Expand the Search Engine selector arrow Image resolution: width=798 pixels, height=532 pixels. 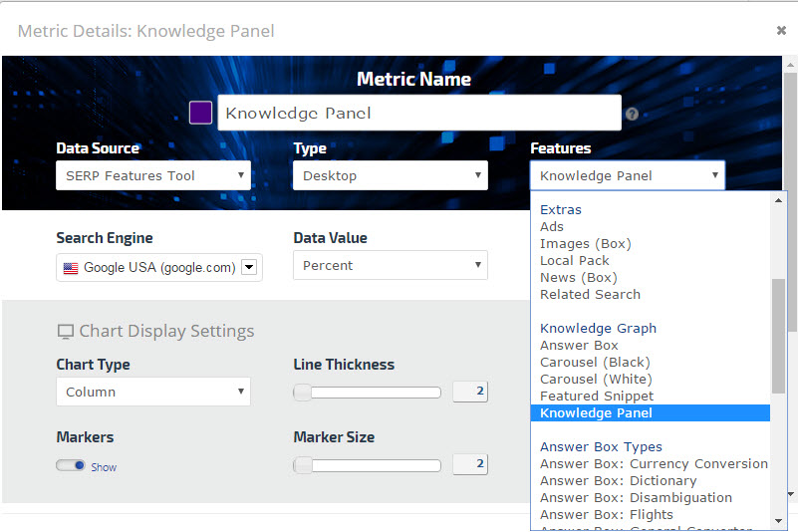click(250, 267)
